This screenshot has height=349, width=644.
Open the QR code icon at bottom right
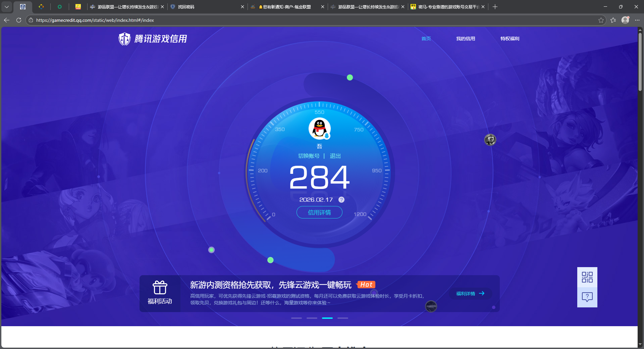587,277
